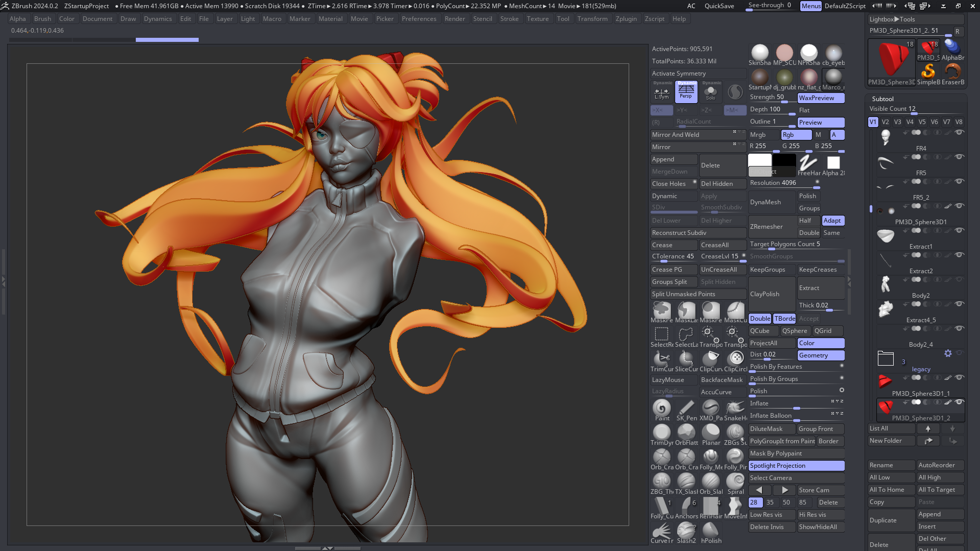
Task: Toggle Perspective view mode button
Action: click(686, 91)
